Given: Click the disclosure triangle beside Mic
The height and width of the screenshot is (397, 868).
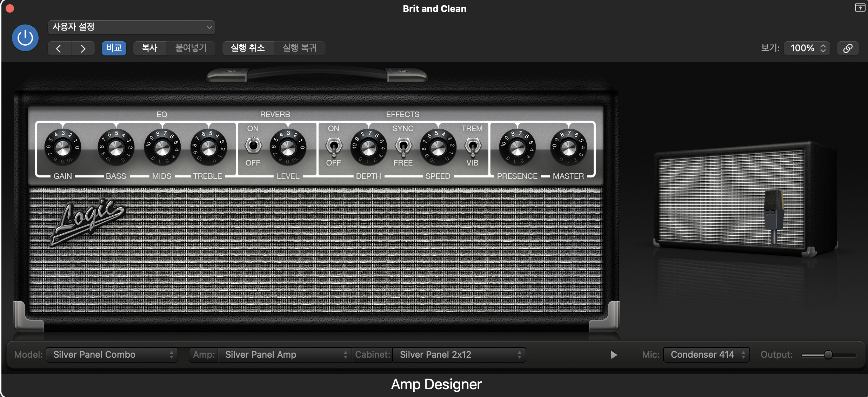Looking at the screenshot, I should (614, 355).
